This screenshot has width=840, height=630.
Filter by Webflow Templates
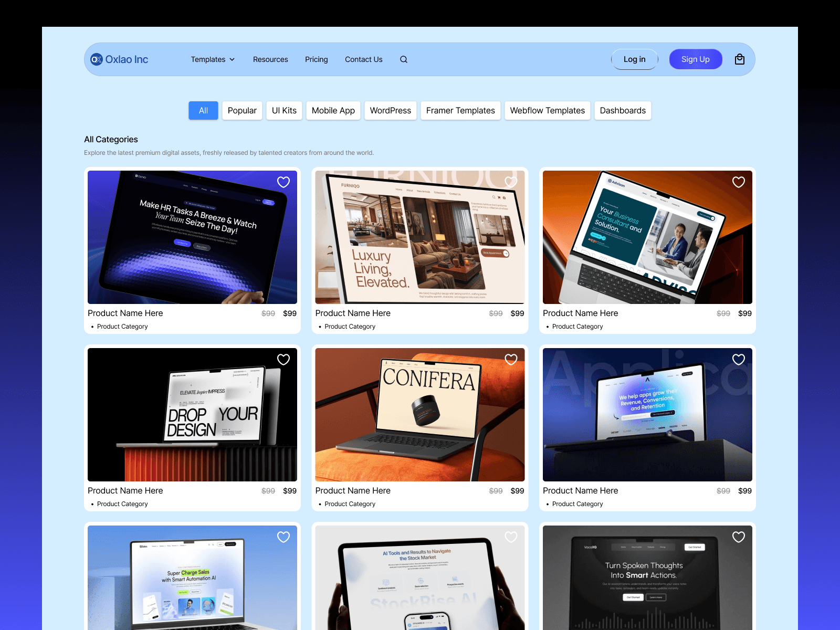click(548, 111)
